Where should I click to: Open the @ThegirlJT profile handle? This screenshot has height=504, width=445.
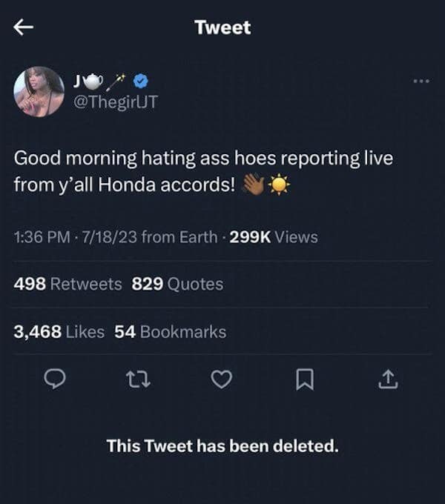pyautogui.click(x=116, y=103)
